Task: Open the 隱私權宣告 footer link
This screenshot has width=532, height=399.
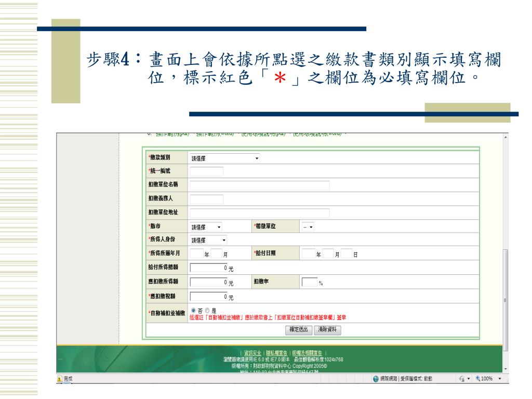Action: [x=276, y=353]
